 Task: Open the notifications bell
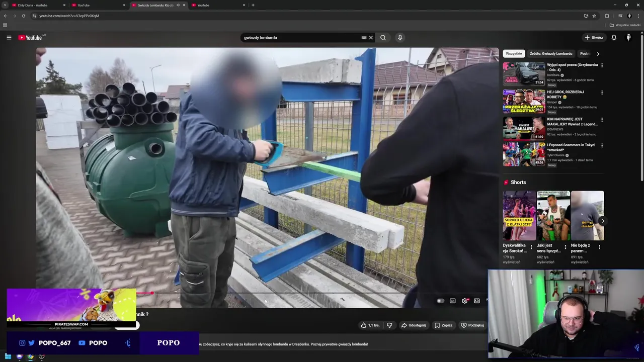614,38
